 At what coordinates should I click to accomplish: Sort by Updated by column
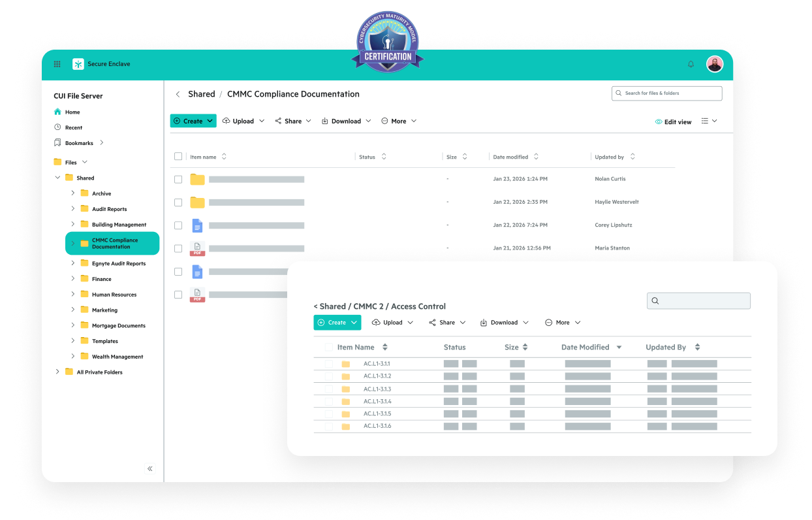pyautogui.click(x=615, y=157)
